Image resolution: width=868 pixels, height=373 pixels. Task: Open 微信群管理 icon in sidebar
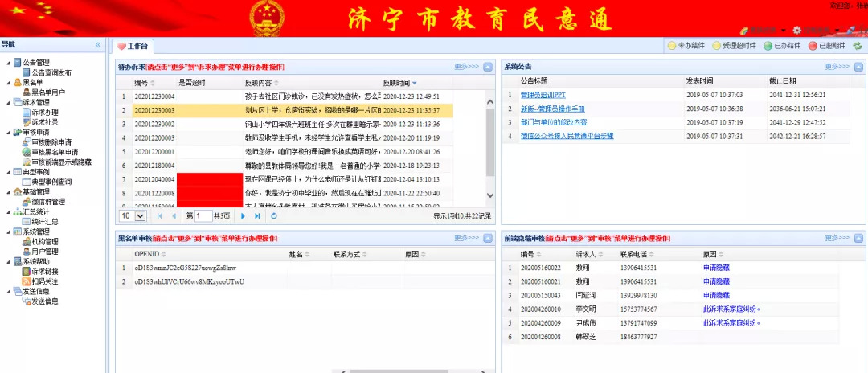point(26,202)
